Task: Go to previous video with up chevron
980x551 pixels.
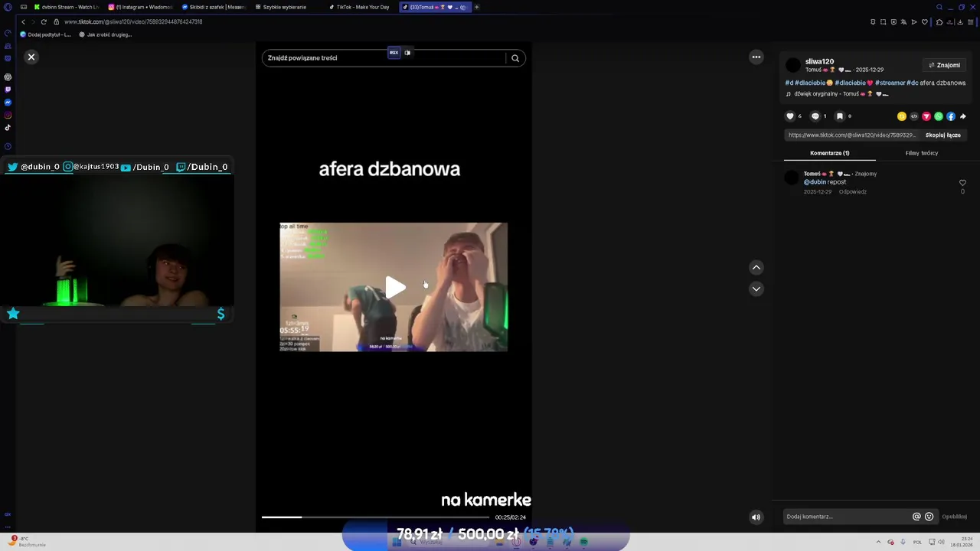Action: [756, 267]
